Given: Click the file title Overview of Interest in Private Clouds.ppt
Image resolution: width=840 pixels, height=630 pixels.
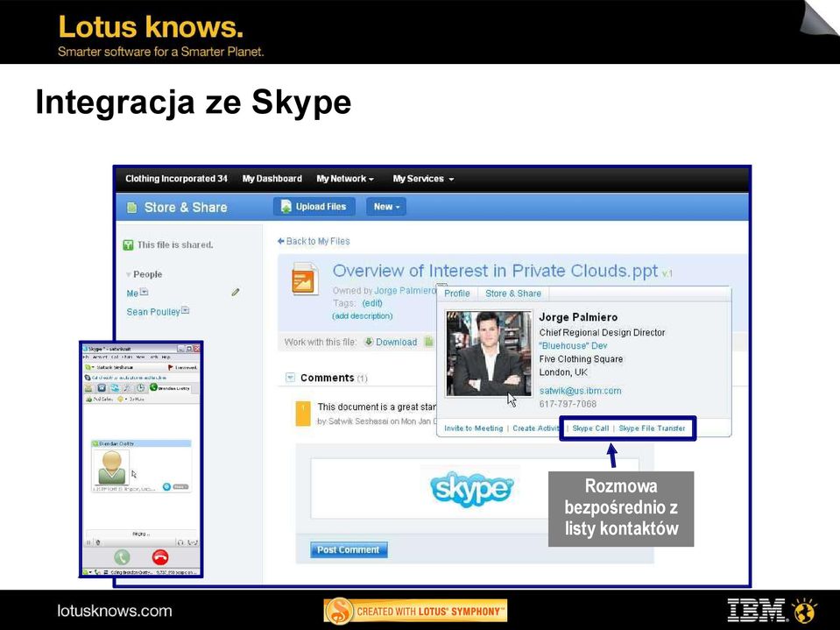Looking at the screenshot, I should (496, 271).
